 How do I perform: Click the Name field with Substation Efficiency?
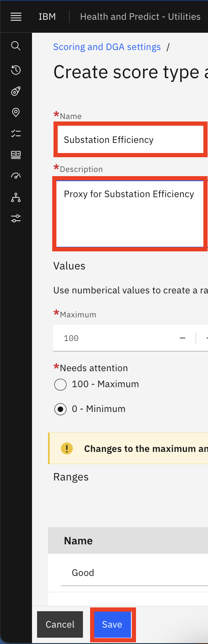[x=131, y=140]
